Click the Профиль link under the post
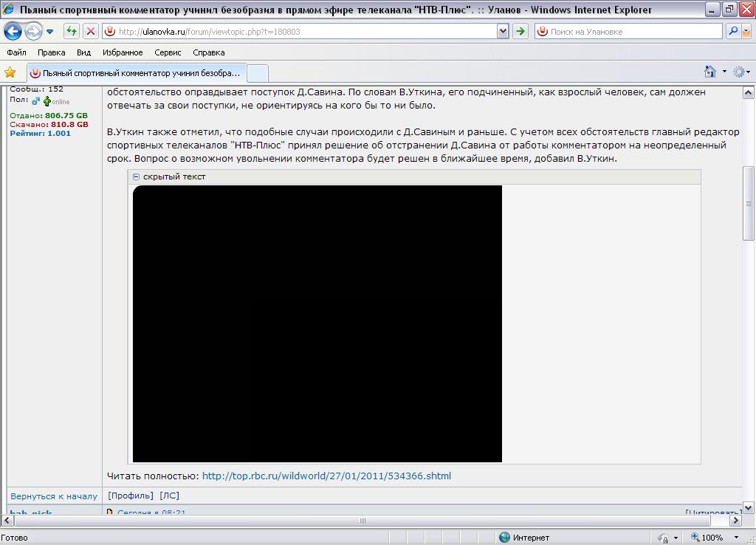 pyautogui.click(x=131, y=496)
